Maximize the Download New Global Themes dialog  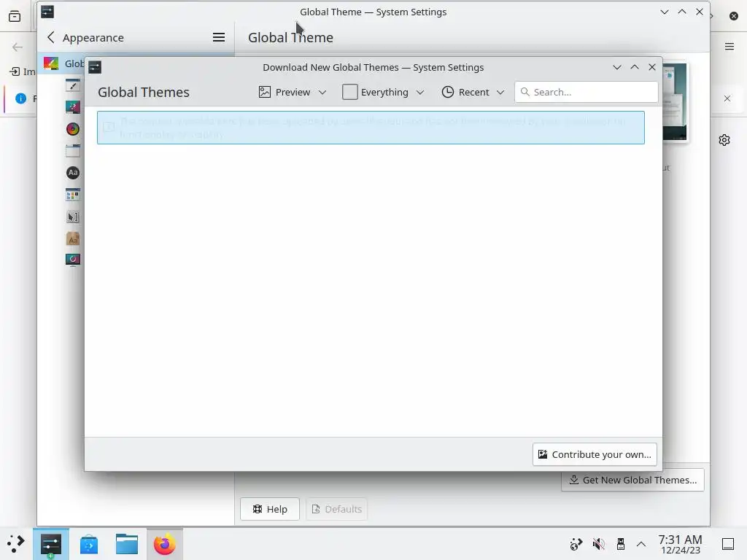pyautogui.click(x=635, y=67)
